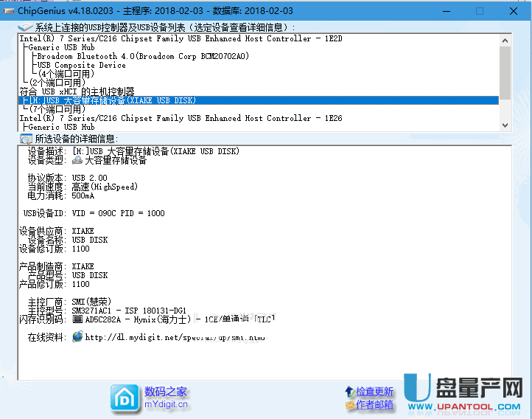Click the 检查更新 text link
This screenshot has width=532, height=419.
coord(375,391)
